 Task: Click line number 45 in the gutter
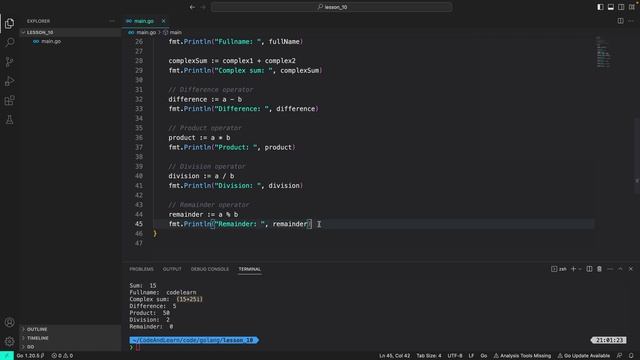(139, 224)
